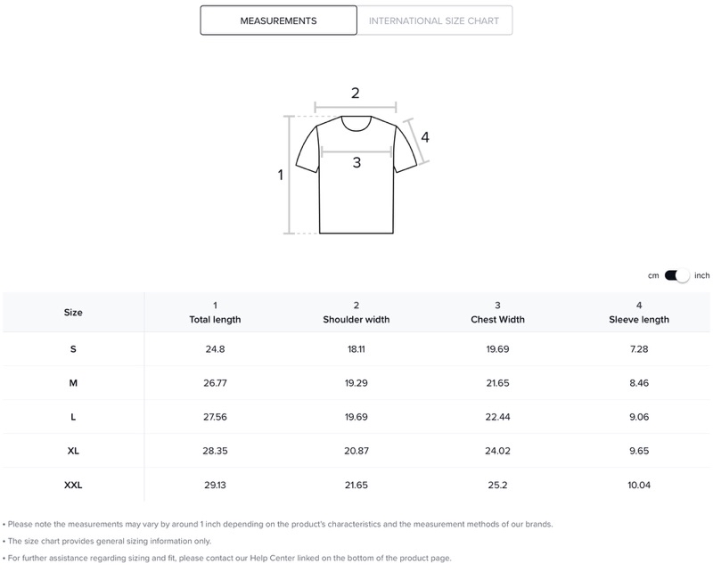Select the size XXL row label
The width and height of the screenshot is (713, 588).
pos(73,485)
